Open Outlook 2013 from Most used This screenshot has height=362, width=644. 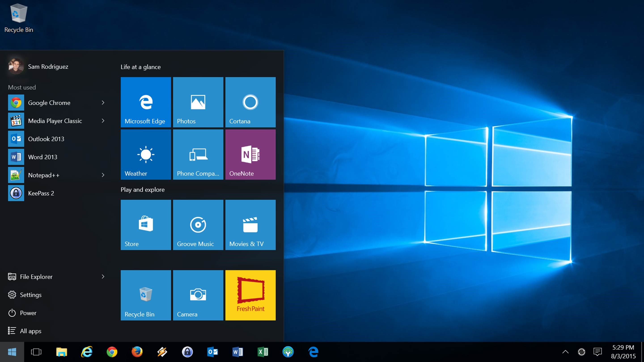[46, 139]
